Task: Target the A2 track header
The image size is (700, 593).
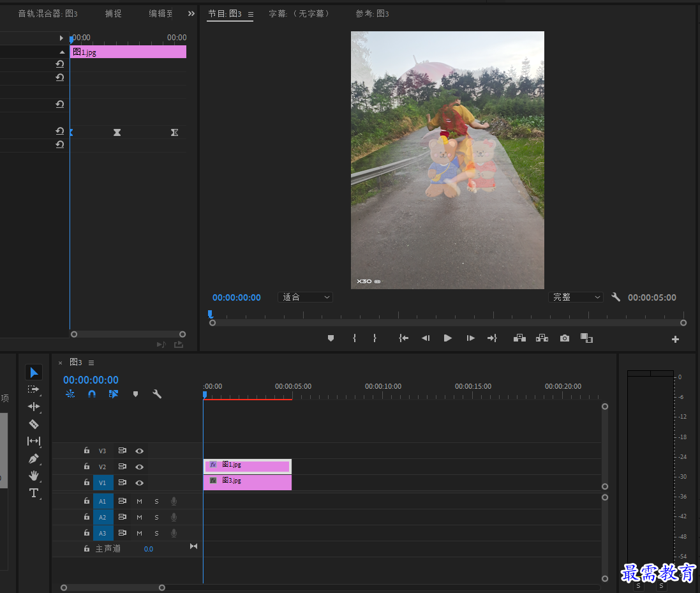Action: pos(103,517)
